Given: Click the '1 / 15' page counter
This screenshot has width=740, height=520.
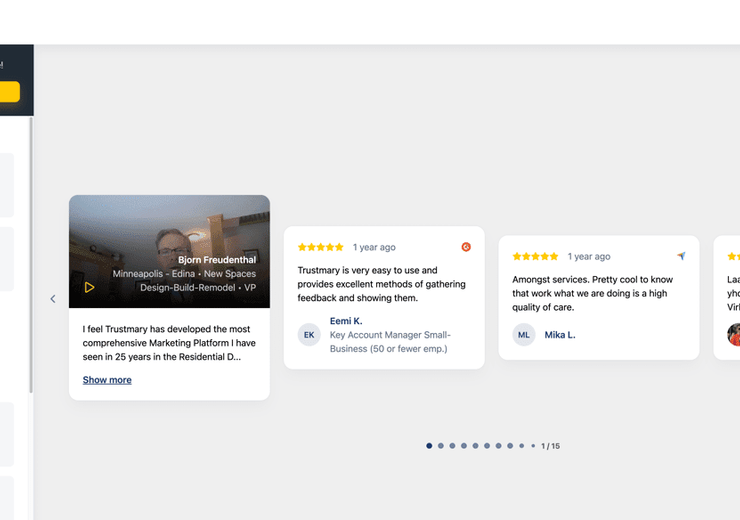Looking at the screenshot, I should pos(550,446).
